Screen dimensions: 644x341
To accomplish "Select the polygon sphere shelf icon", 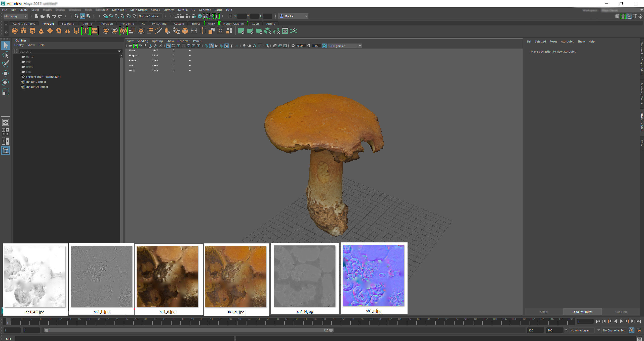I will [x=15, y=31].
